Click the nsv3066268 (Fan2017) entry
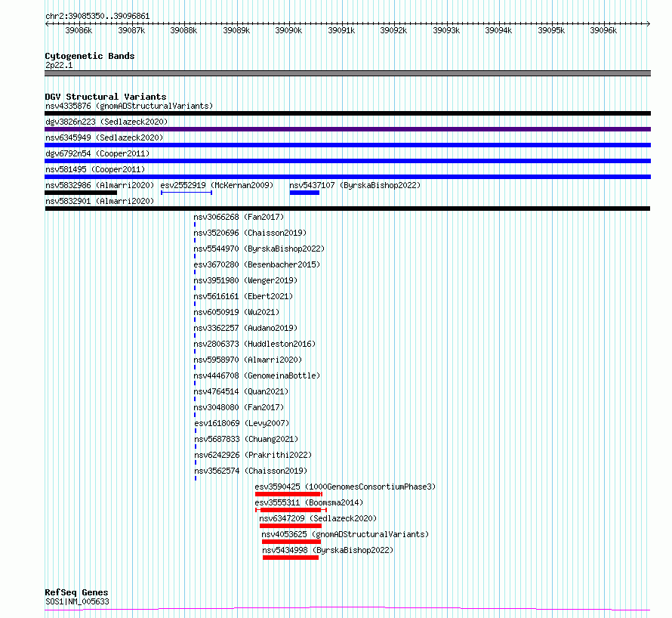Image resolution: width=672 pixels, height=618 pixels. point(239,217)
